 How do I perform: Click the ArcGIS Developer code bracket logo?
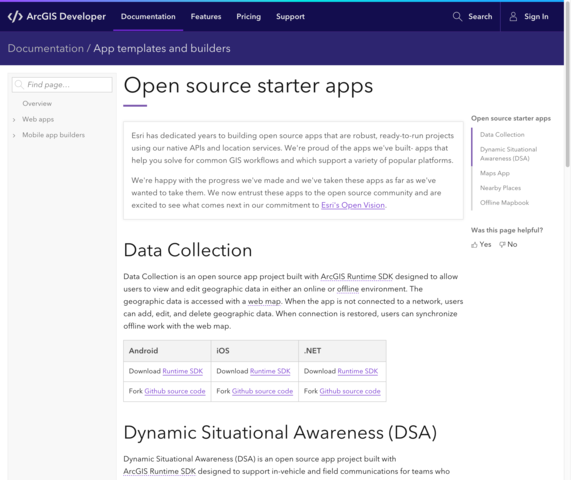click(x=15, y=16)
